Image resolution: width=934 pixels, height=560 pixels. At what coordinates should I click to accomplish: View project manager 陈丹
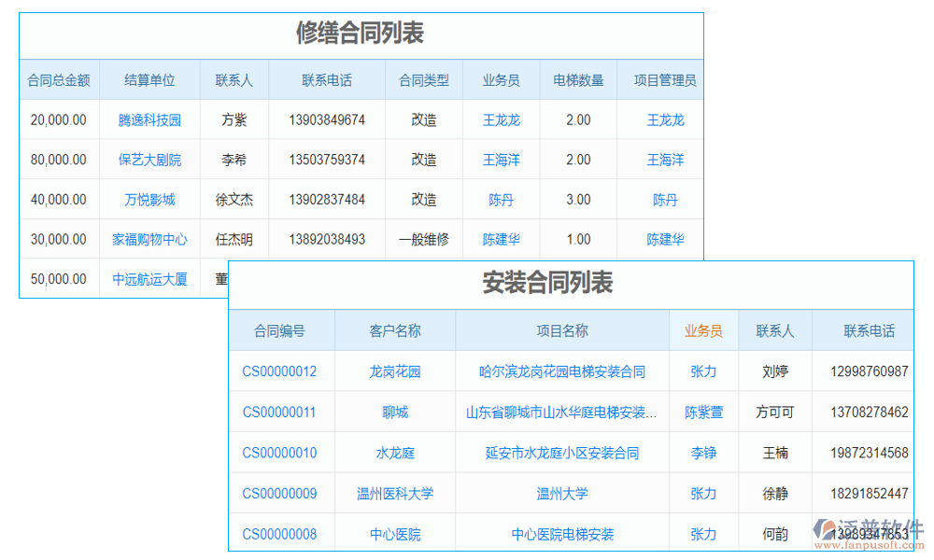[x=664, y=199]
